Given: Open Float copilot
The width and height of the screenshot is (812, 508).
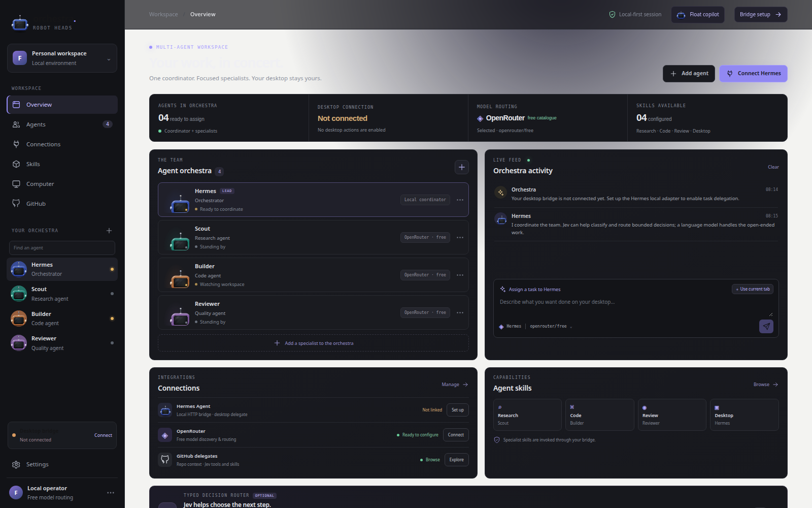Looking at the screenshot, I should point(698,15).
